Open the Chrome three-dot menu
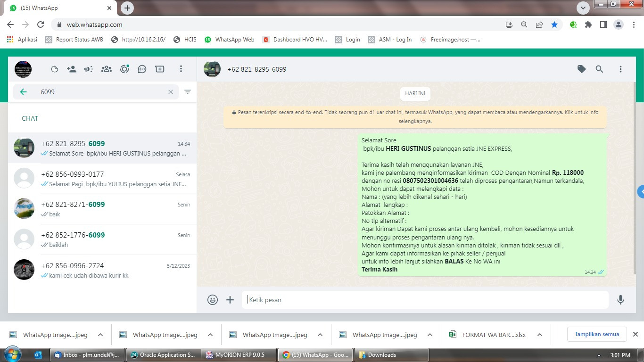Image resolution: width=644 pixels, height=362 pixels. pos(633,25)
